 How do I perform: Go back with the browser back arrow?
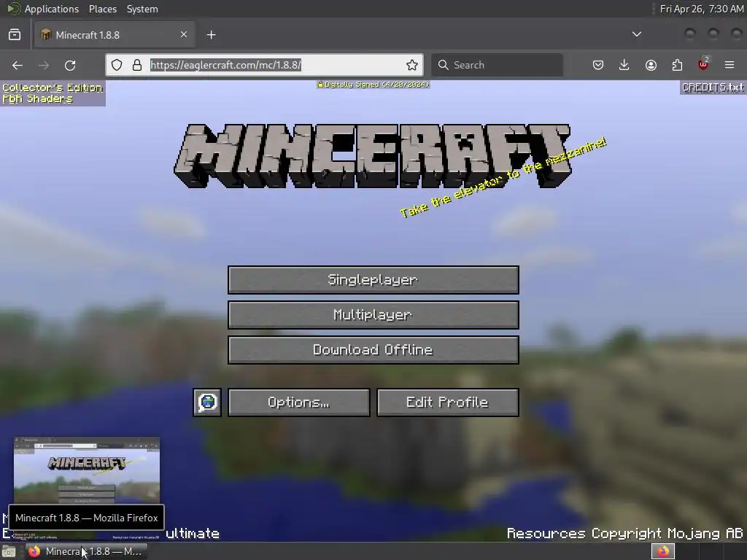pos(18,65)
